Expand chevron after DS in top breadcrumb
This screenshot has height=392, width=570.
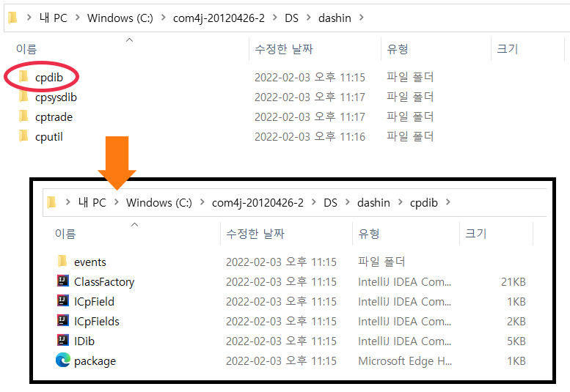coord(308,18)
